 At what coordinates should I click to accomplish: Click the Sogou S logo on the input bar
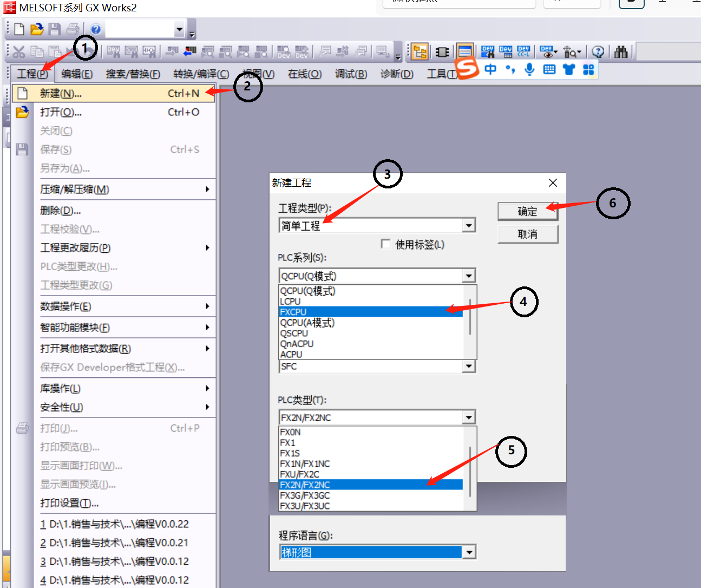point(467,69)
